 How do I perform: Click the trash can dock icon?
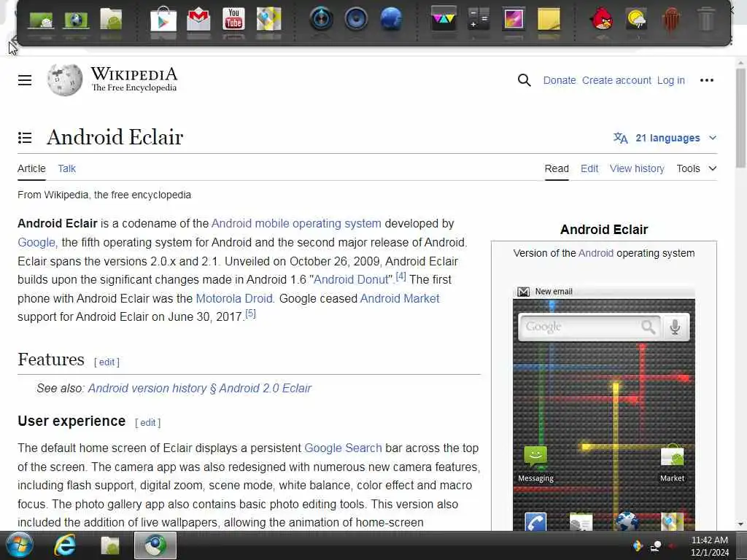706,19
